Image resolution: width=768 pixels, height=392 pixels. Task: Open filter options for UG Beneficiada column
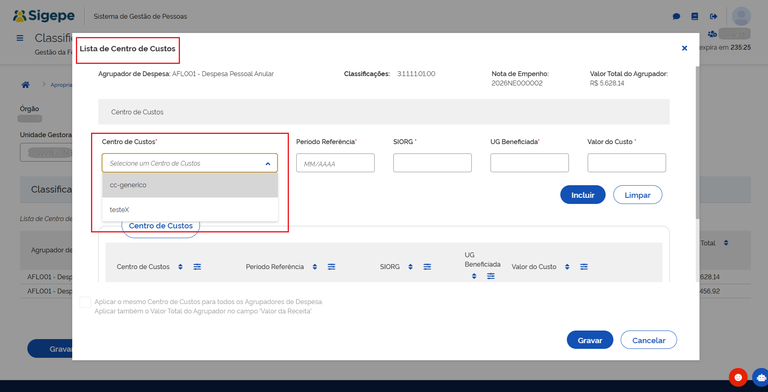point(491,276)
